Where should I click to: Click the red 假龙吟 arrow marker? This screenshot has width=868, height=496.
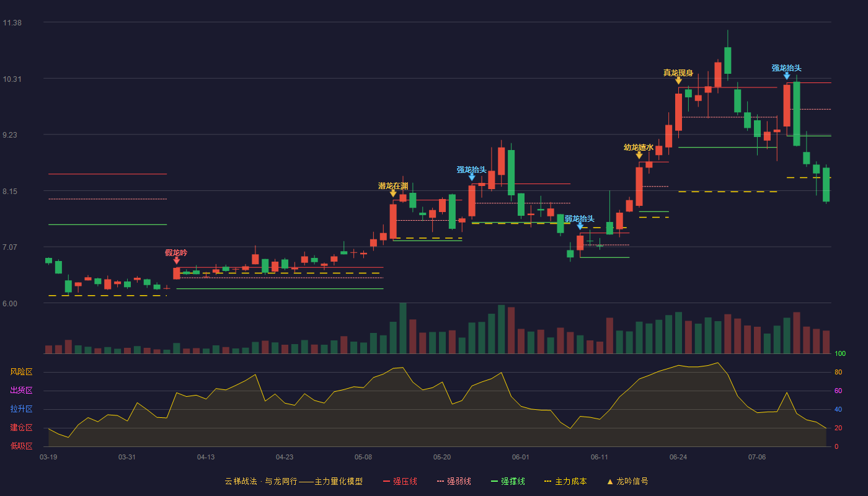[177, 260]
